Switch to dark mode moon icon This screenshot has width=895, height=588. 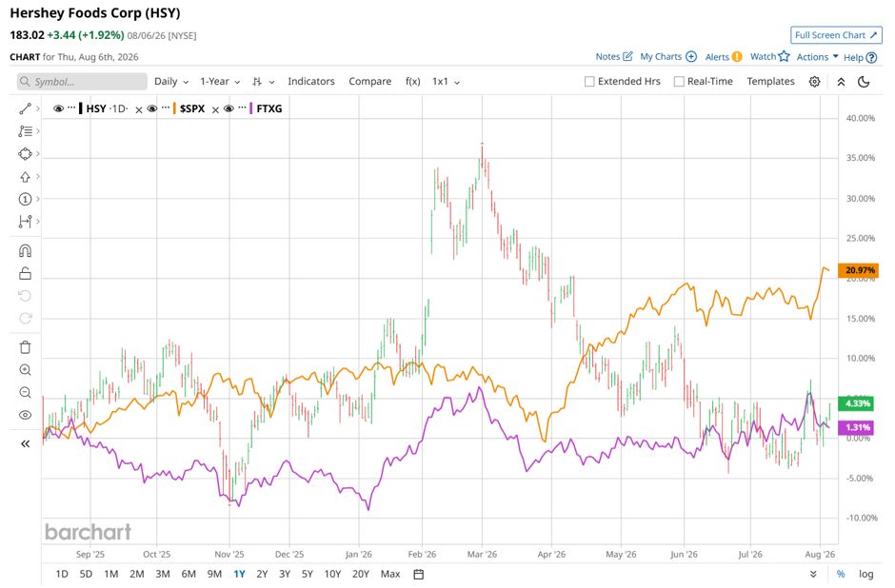(864, 82)
